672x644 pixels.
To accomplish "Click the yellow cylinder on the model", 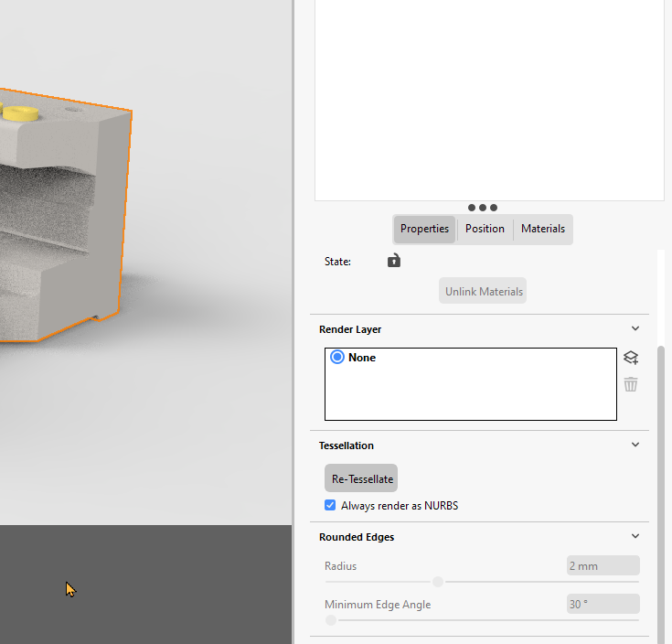I will (20, 113).
